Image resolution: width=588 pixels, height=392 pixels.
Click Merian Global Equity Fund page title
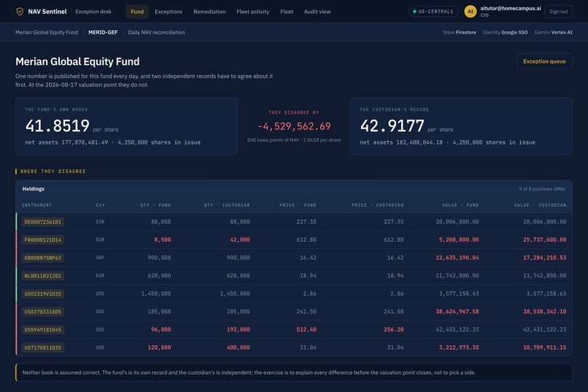click(x=77, y=61)
